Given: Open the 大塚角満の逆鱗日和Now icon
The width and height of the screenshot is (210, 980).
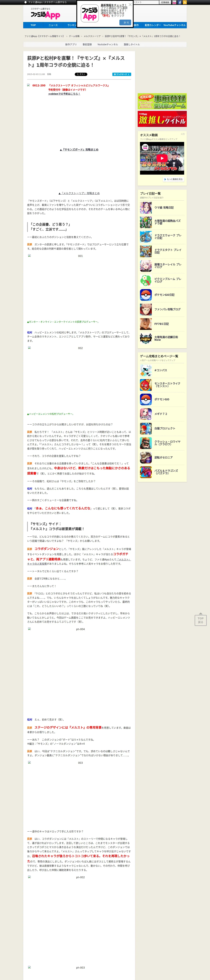Looking at the screenshot, I should click(x=146, y=339).
